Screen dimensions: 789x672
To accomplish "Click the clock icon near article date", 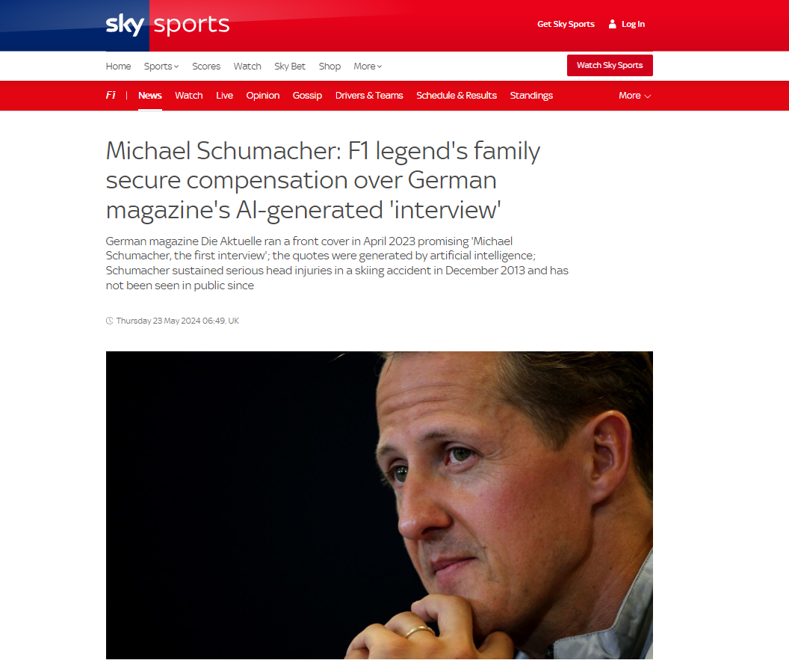I will (x=109, y=321).
